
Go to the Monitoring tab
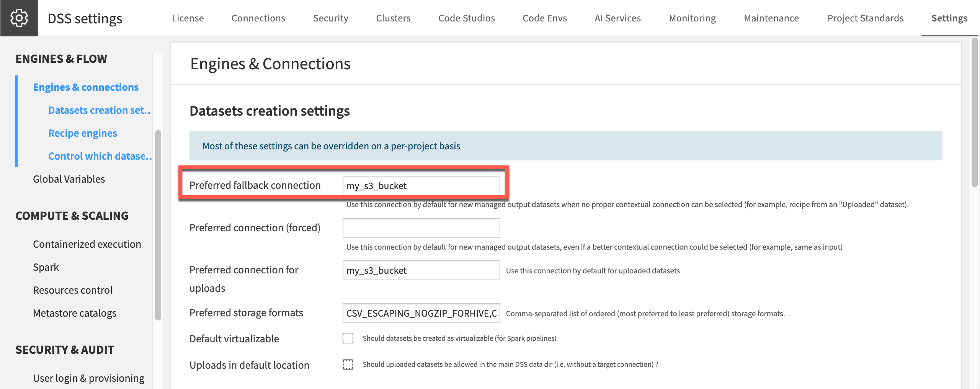tap(693, 18)
